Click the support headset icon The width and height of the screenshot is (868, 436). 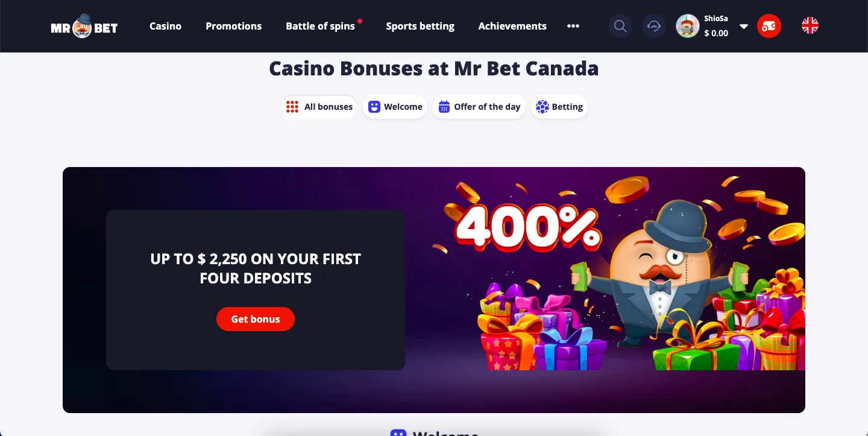(653, 26)
